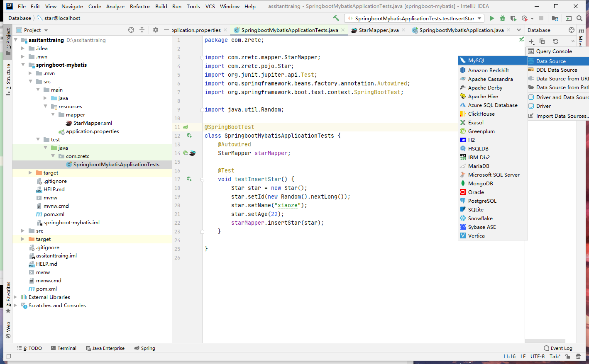Open Search Everywhere magnifier icon
This screenshot has height=364, width=589.
coord(579,18)
